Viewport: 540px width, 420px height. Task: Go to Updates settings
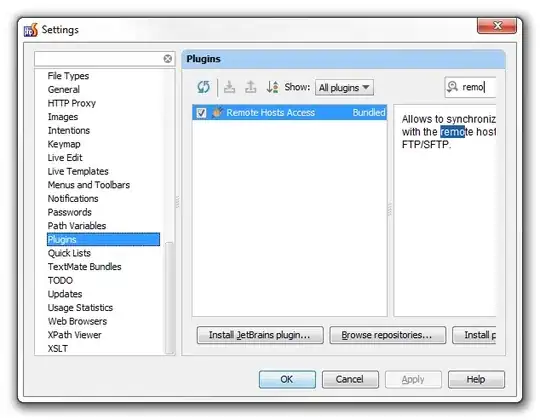pos(65,294)
